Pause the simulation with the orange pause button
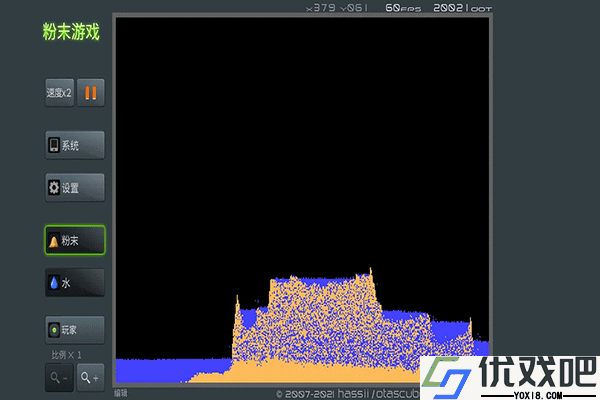The height and width of the screenshot is (400, 600). click(x=91, y=93)
